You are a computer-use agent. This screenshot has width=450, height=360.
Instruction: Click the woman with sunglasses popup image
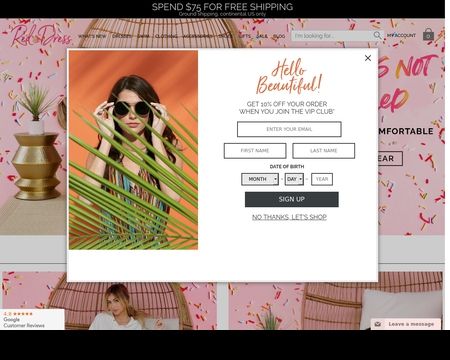[x=133, y=150]
